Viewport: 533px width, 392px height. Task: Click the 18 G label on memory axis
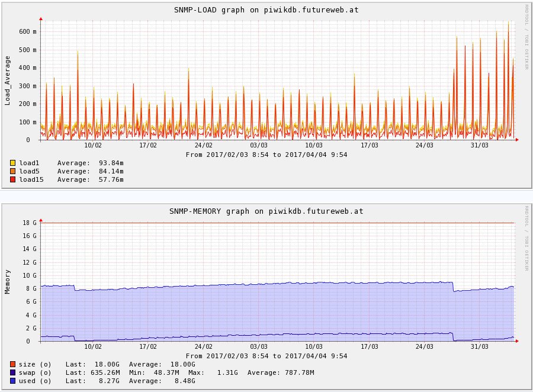30,223
